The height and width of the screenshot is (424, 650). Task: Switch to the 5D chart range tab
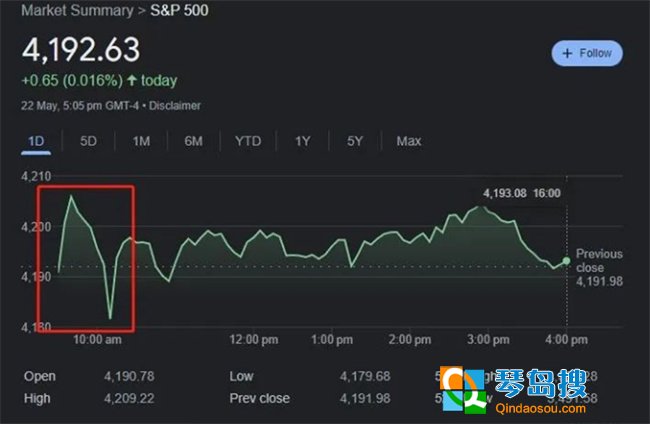click(x=88, y=141)
